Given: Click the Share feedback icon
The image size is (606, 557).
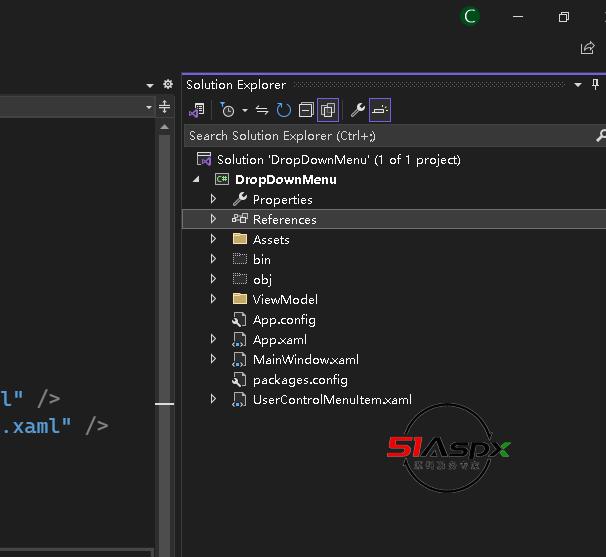Looking at the screenshot, I should tap(587, 48).
